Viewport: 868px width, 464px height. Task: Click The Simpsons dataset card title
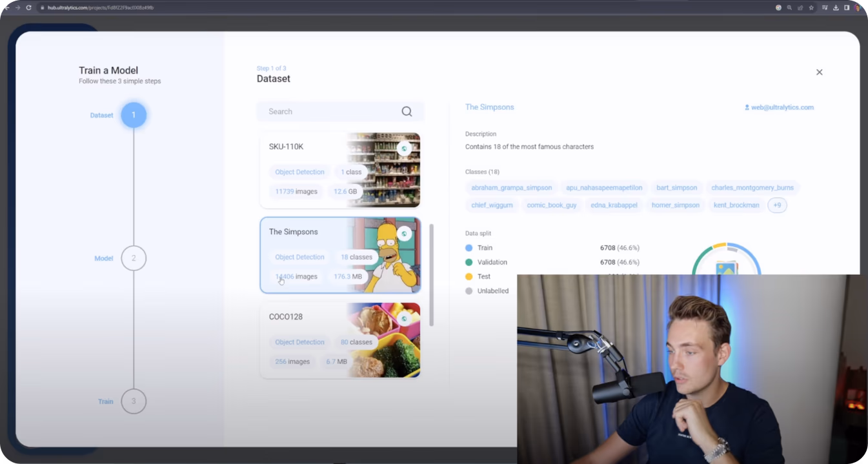coord(293,232)
